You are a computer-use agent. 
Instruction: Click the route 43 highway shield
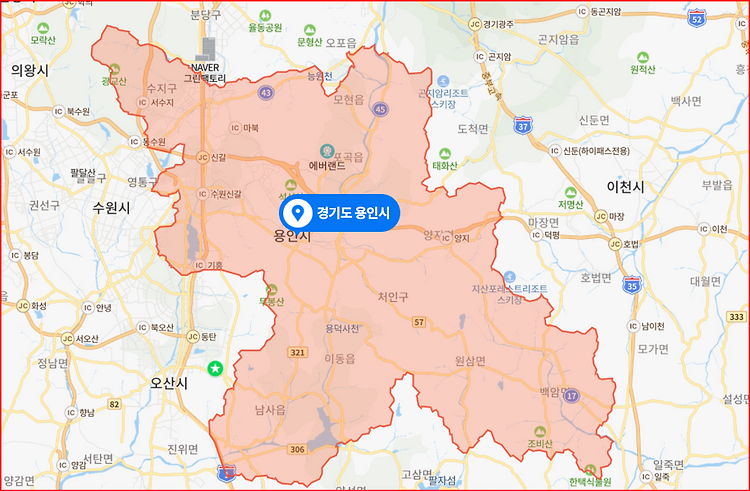point(266,92)
